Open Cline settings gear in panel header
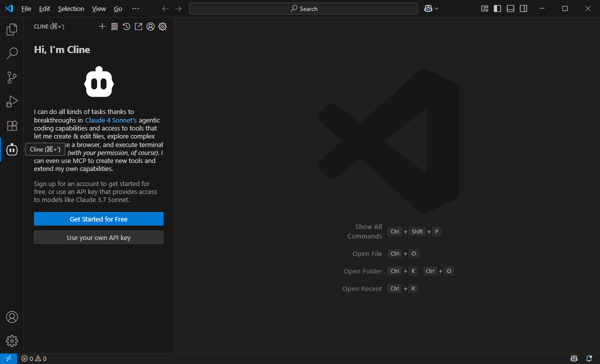This screenshot has height=364, width=600. click(x=162, y=26)
